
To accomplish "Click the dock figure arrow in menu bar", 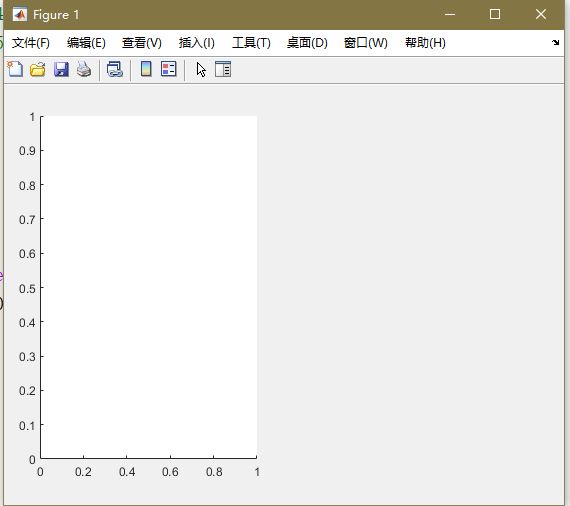I will (x=555, y=43).
